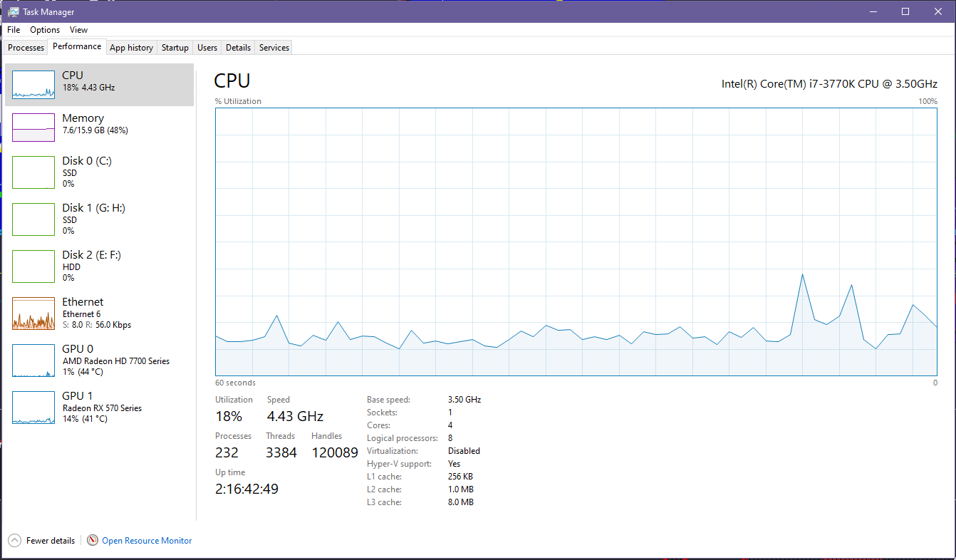
Task: Select the Ethernet mini graph thumbnail
Action: (33, 313)
